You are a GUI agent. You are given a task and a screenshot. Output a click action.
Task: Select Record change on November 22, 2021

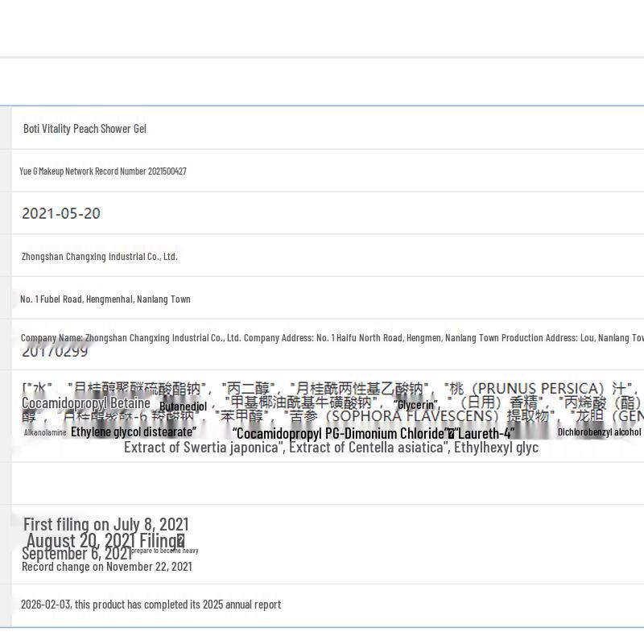pos(107,567)
